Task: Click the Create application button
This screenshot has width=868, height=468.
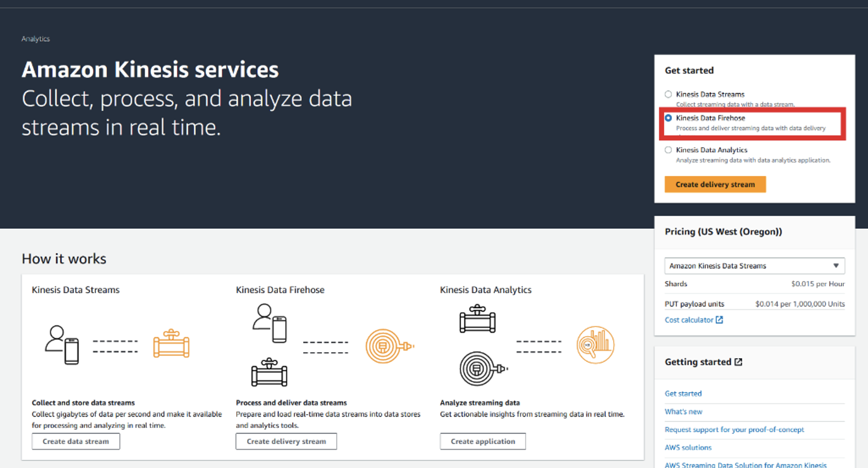Action: point(483,441)
